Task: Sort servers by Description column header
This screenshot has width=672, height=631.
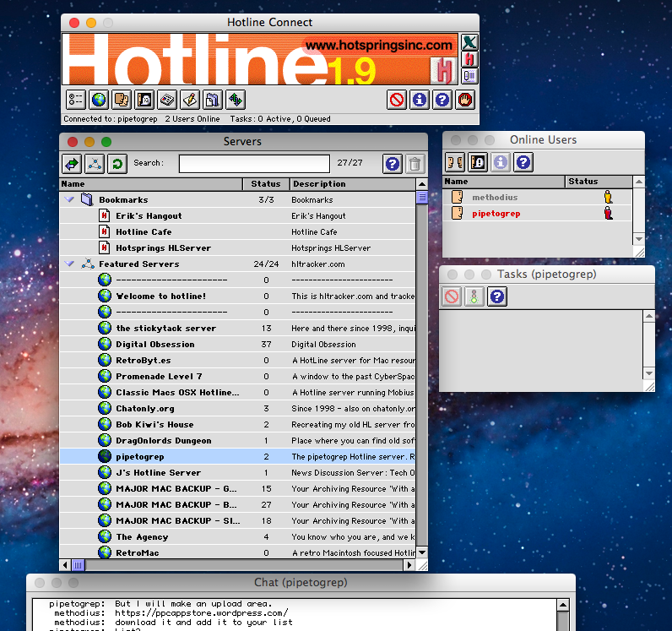Action: point(353,184)
